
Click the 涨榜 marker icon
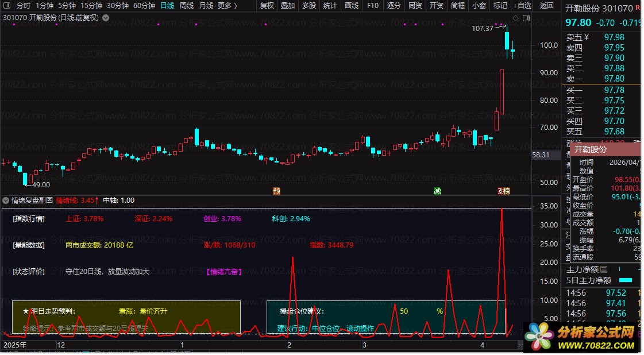503,191
